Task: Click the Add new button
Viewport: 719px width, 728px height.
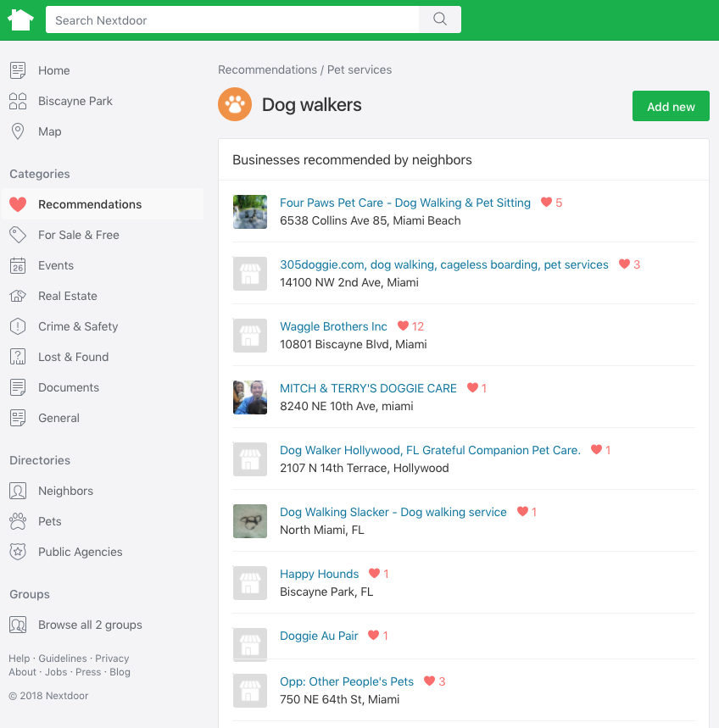Action: 671,106
